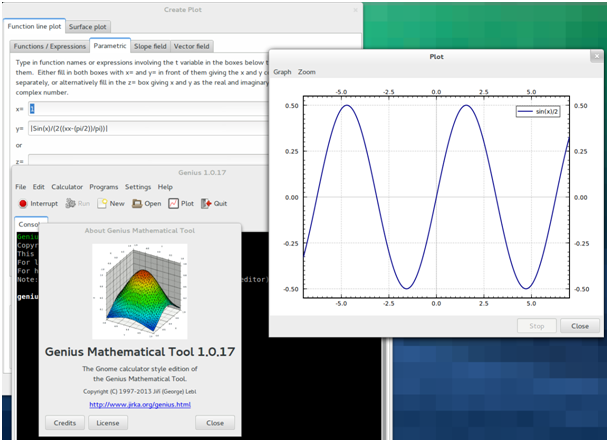Click the sin(x)/2 legend in the plot

(x=538, y=111)
